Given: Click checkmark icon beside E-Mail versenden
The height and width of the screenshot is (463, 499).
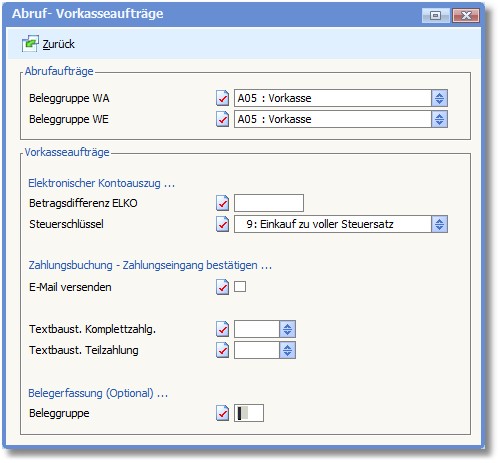Looking at the screenshot, I should (x=222, y=287).
